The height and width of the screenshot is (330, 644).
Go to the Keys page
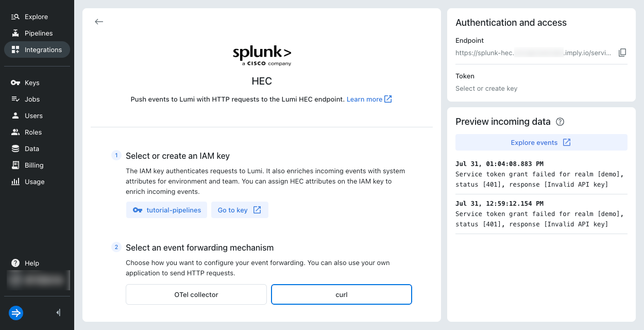[31, 83]
